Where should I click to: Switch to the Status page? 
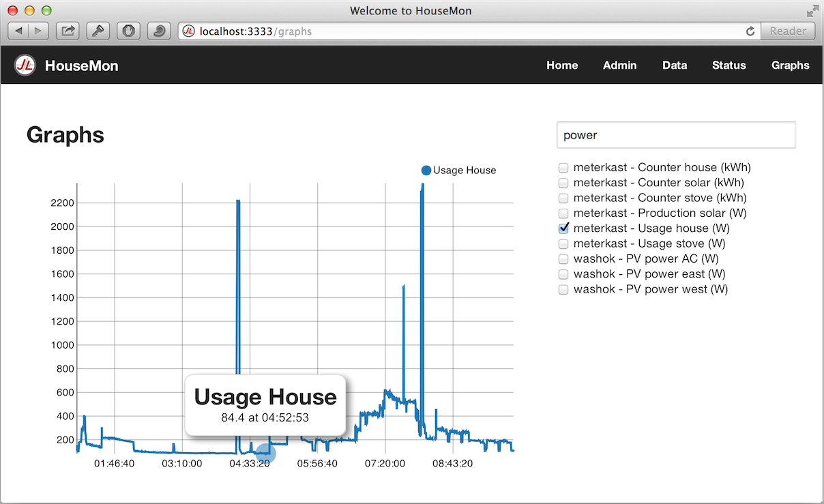click(x=729, y=65)
